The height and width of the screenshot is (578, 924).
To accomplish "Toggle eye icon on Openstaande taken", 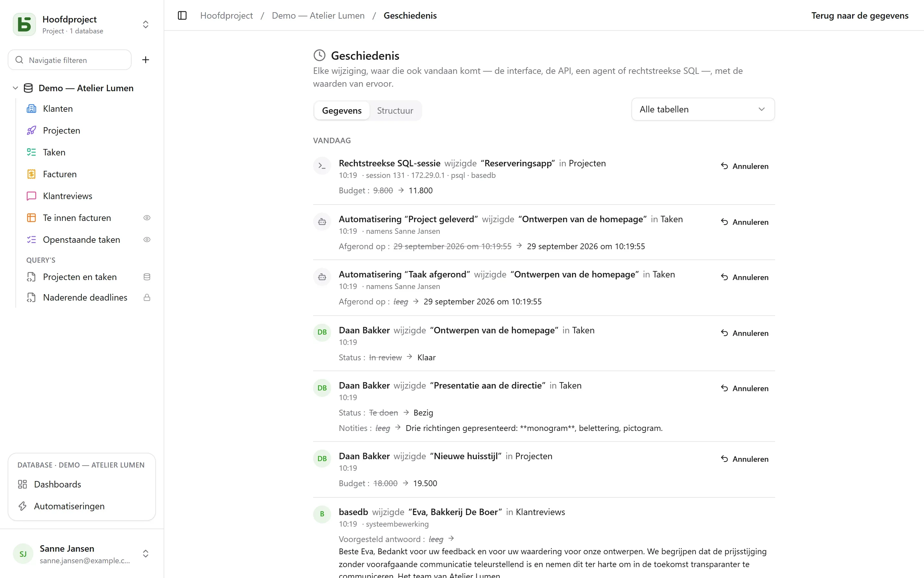I will click(147, 239).
